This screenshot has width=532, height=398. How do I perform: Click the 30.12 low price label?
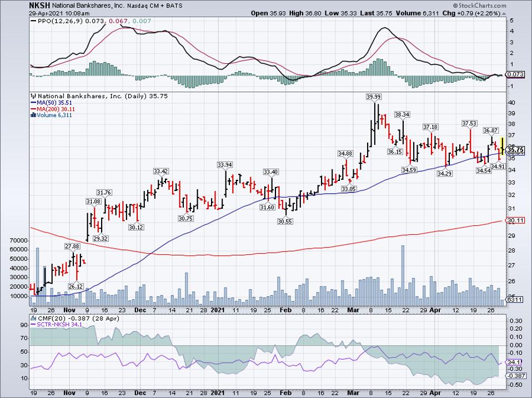coord(136,227)
